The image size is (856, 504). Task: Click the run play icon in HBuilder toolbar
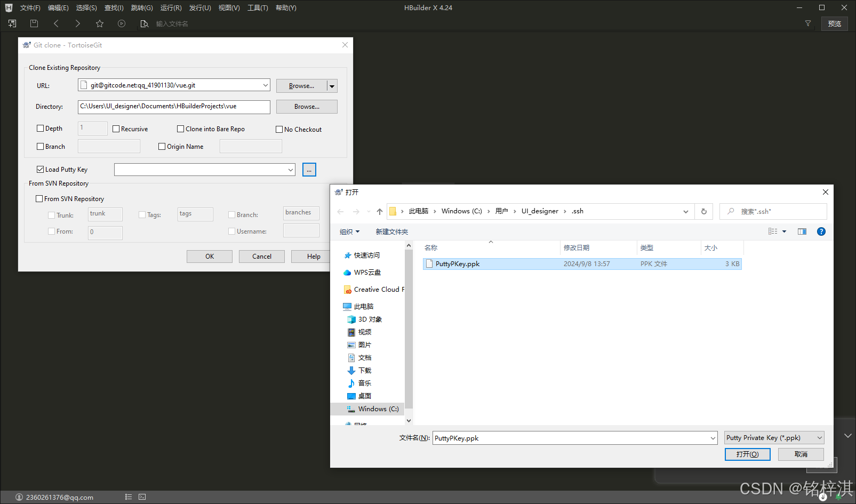tap(122, 23)
